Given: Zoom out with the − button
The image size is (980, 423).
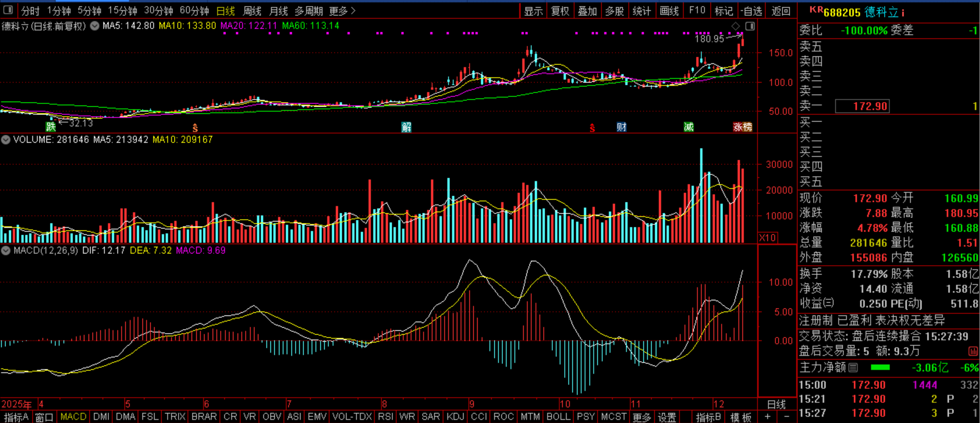Looking at the screenshot, I should 786,417.
